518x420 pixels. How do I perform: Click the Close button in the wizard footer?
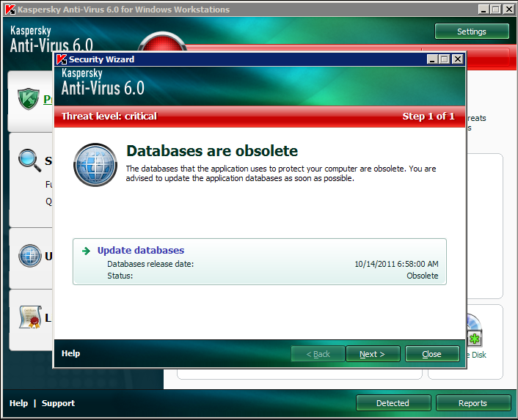432,354
